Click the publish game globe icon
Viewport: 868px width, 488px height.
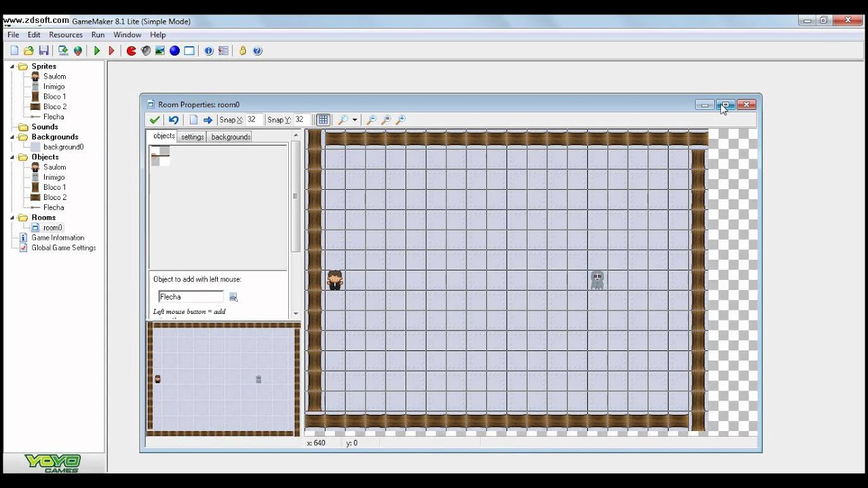[78, 51]
